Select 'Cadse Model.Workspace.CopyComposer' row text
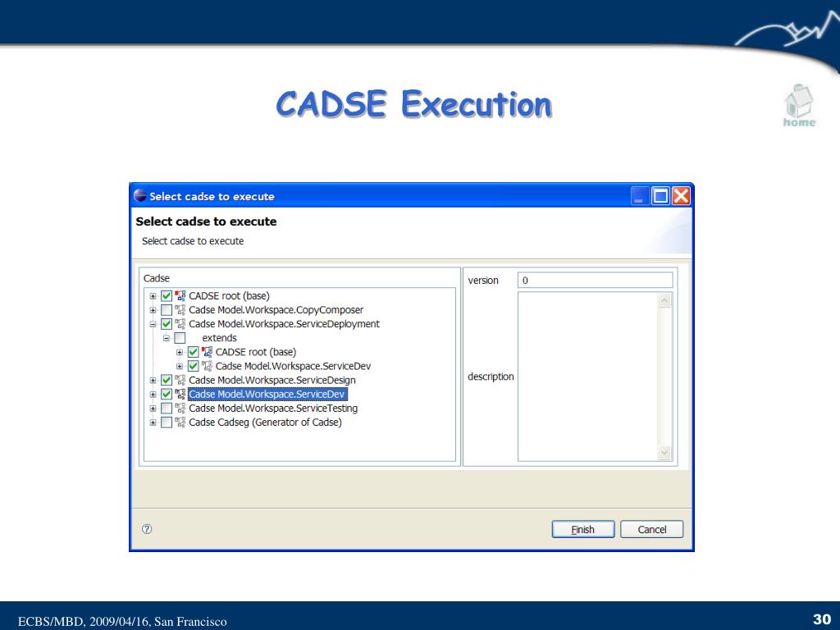 [276, 309]
